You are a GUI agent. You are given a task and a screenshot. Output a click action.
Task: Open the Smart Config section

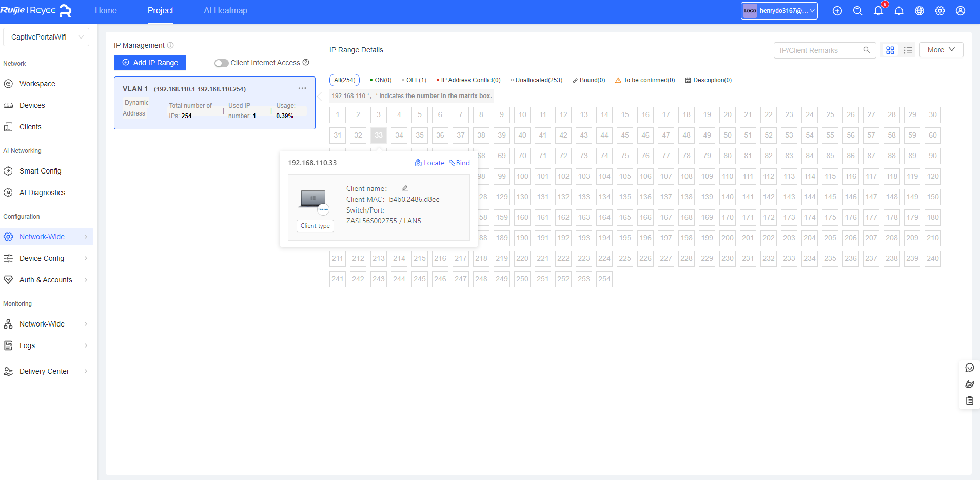click(x=40, y=170)
